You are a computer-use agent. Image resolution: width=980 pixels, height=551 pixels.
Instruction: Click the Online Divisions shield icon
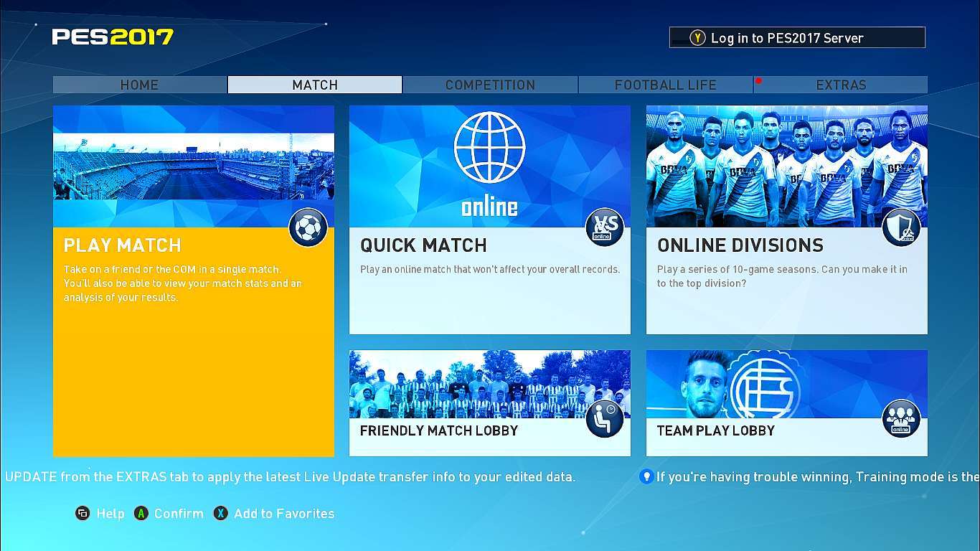[901, 228]
